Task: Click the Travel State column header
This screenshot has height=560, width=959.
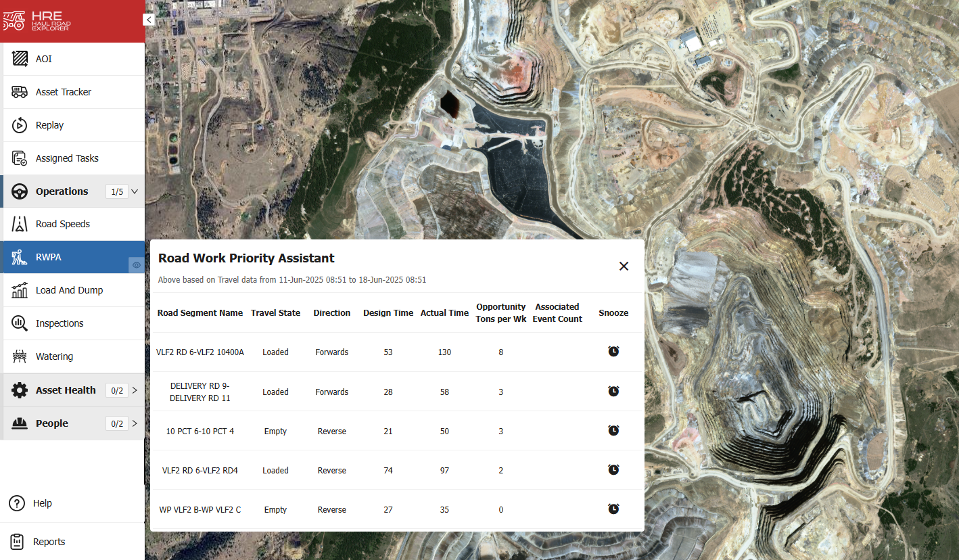Action: pyautogui.click(x=275, y=313)
